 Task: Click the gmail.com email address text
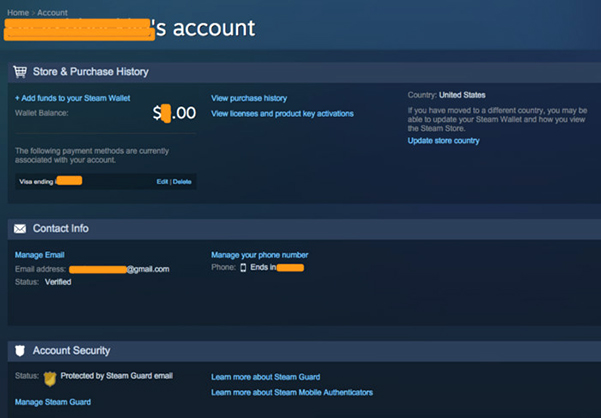pos(119,269)
